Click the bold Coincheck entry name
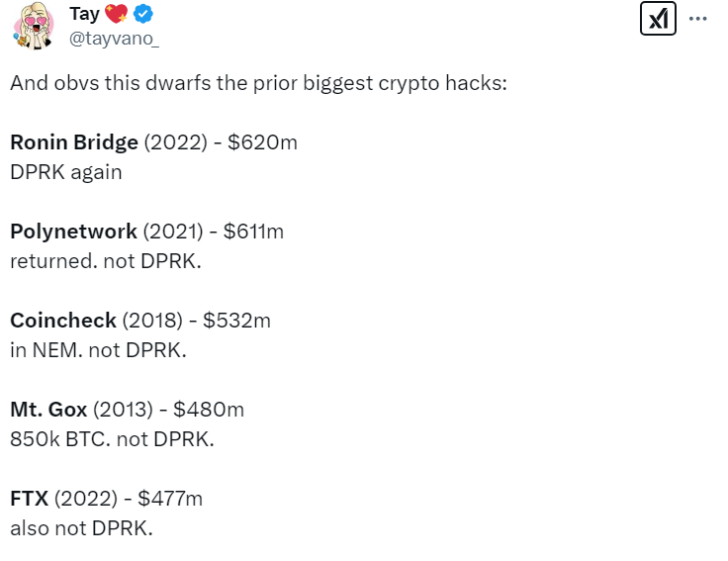The height and width of the screenshot is (561, 728). pos(63,321)
